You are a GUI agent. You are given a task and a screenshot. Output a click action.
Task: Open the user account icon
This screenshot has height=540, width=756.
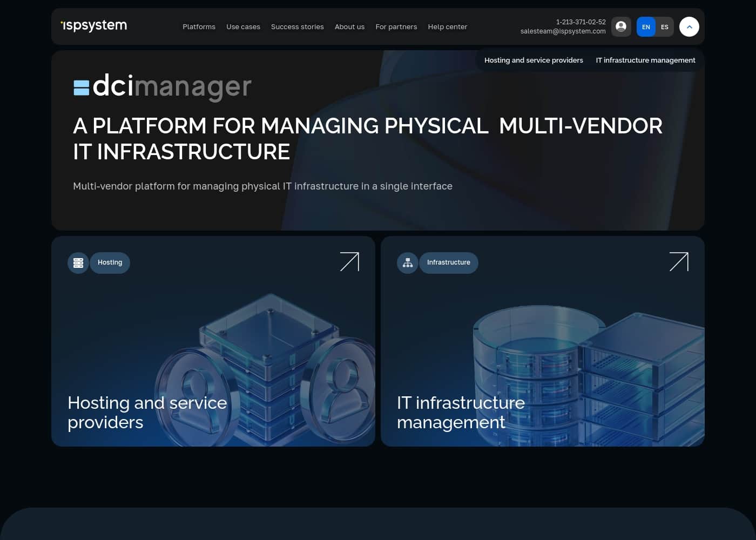pyautogui.click(x=621, y=26)
